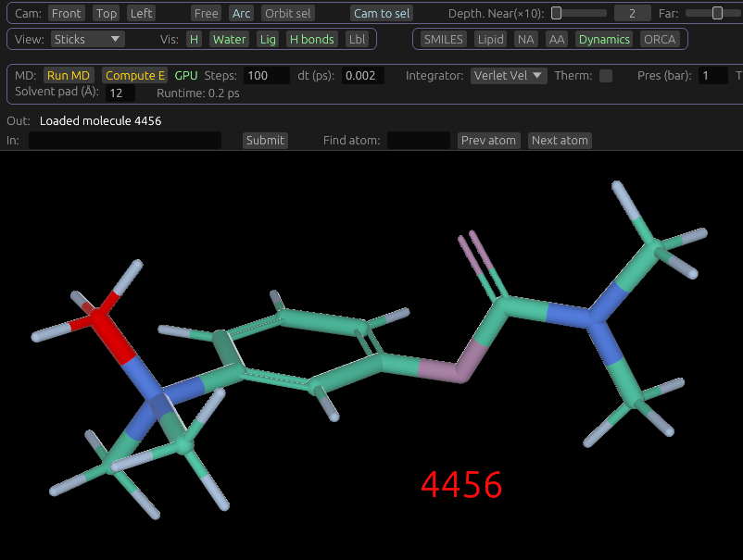Start simulation with Run MD
The image size is (743, 560).
[69, 76]
